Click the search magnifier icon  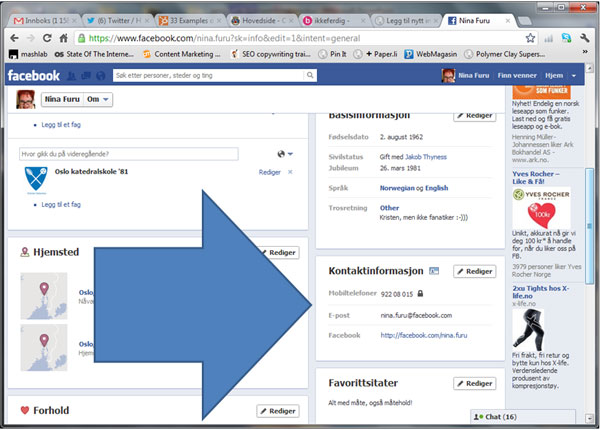[x=310, y=75]
